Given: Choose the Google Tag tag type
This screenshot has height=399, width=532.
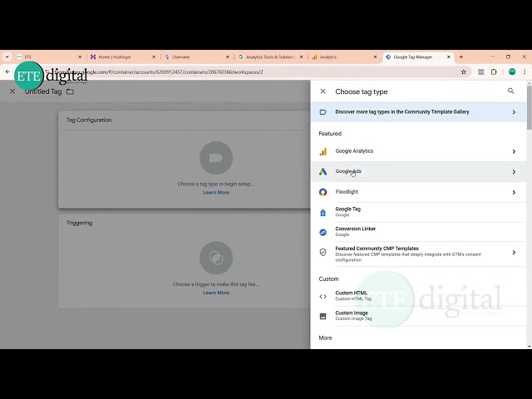Looking at the screenshot, I should [x=418, y=212].
